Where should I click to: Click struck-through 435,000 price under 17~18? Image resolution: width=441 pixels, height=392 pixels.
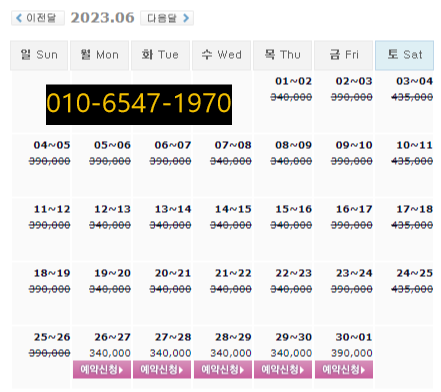click(412, 225)
